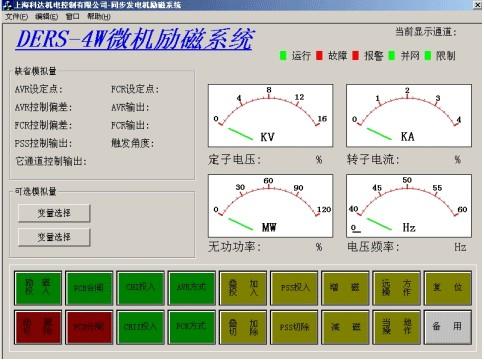Click the red 故障 status indicator
This screenshot has height=363, width=484.
319,56
